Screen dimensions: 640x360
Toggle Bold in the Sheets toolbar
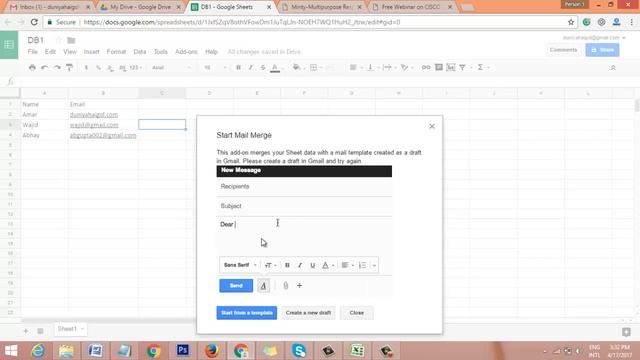238,67
